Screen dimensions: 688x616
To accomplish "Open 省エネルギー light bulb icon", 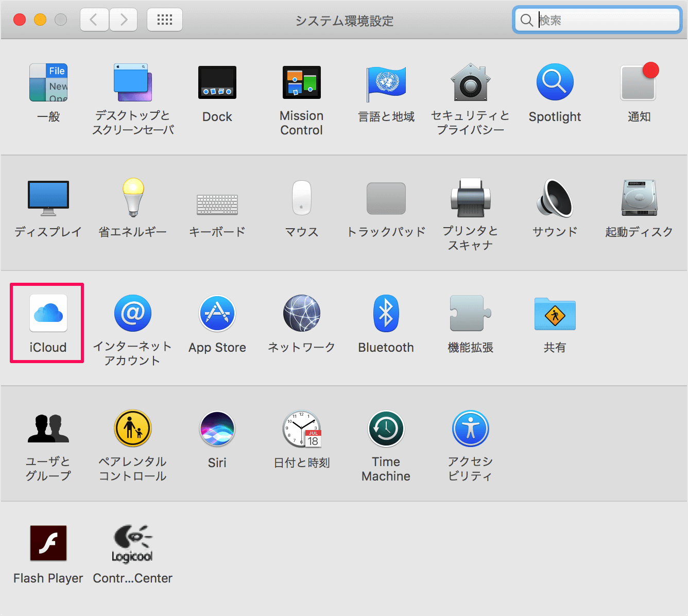I will click(x=133, y=198).
